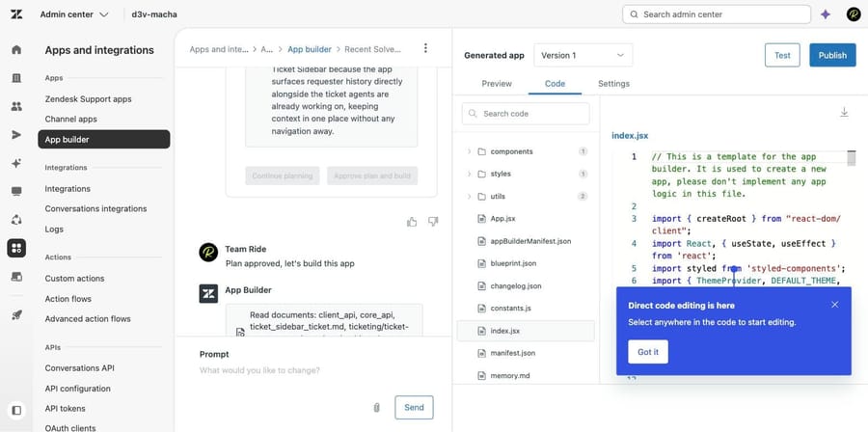The image size is (868, 432).
Task: Open the Version 1 dropdown
Action: click(x=583, y=55)
